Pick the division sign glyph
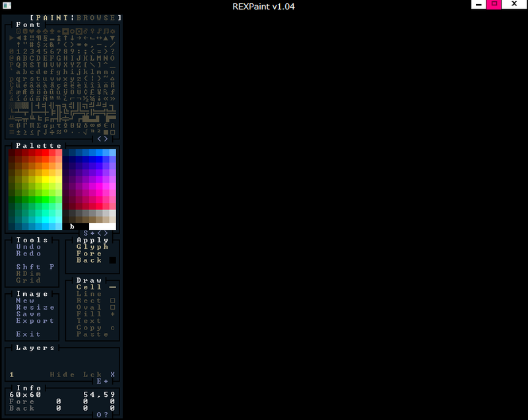Screen dimensions: 528x420 (x=52, y=132)
